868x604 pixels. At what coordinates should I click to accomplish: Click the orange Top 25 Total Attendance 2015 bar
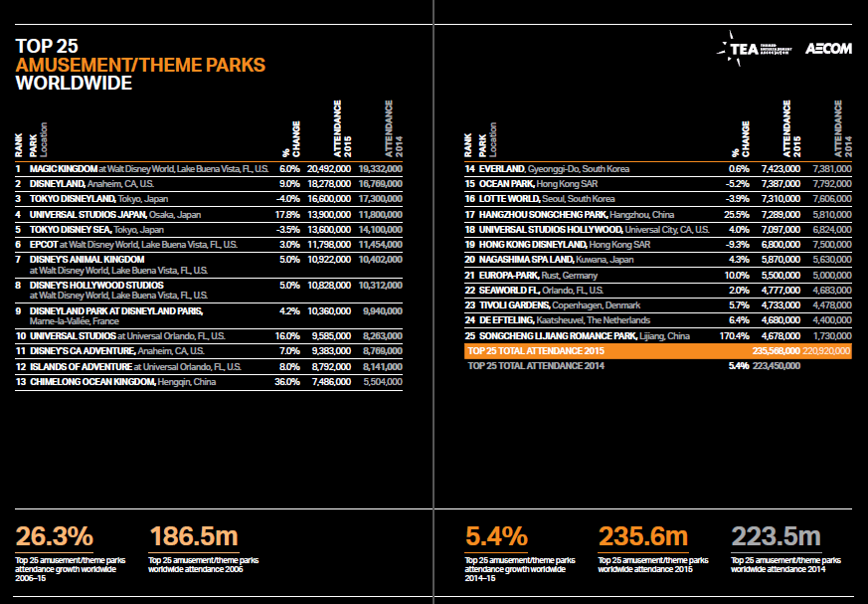pos(656,351)
